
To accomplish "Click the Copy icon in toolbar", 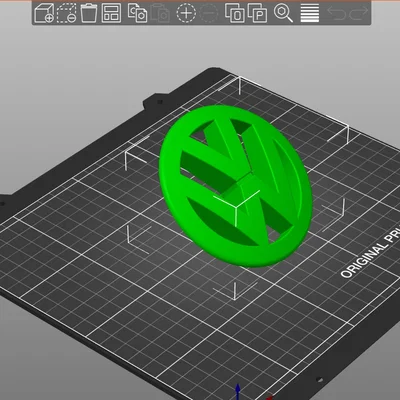I will point(137,13).
